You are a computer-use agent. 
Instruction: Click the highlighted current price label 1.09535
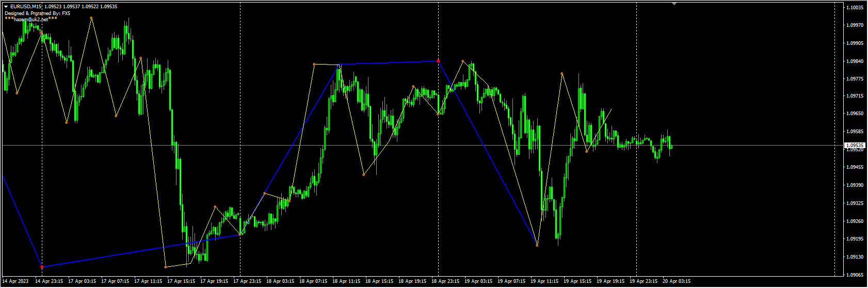click(855, 146)
